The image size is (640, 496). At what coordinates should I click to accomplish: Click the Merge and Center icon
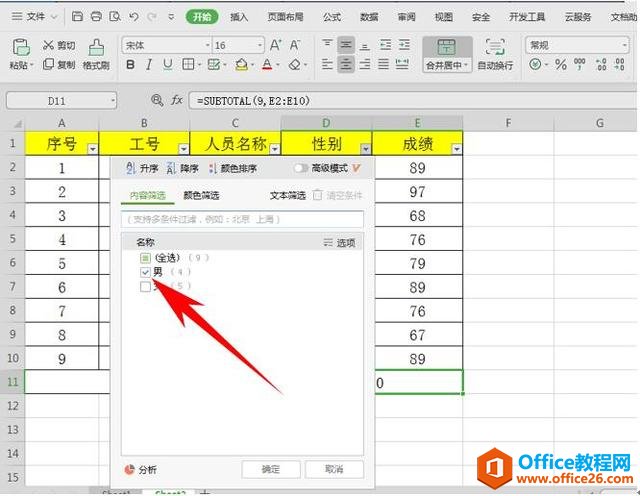[447, 47]
